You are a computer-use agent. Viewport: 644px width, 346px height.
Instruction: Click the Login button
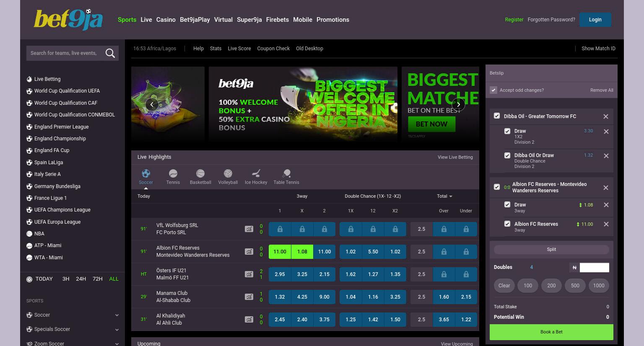[x=595, y=20]
